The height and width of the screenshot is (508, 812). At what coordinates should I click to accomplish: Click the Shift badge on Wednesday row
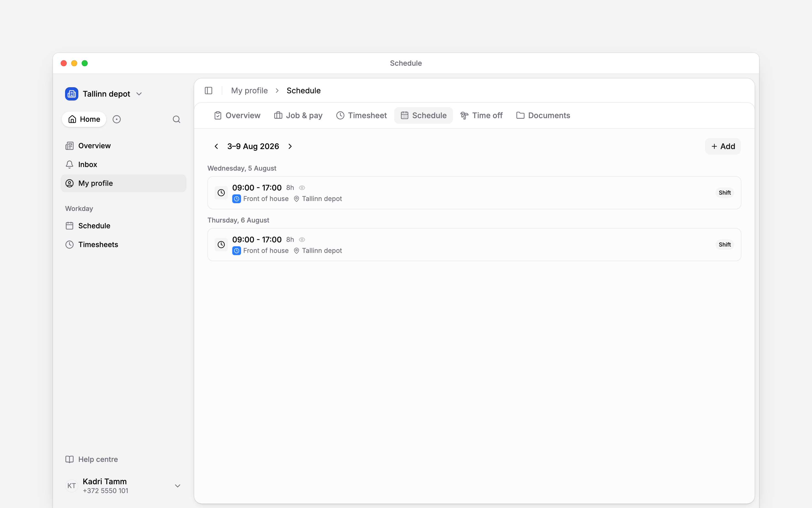725,193
